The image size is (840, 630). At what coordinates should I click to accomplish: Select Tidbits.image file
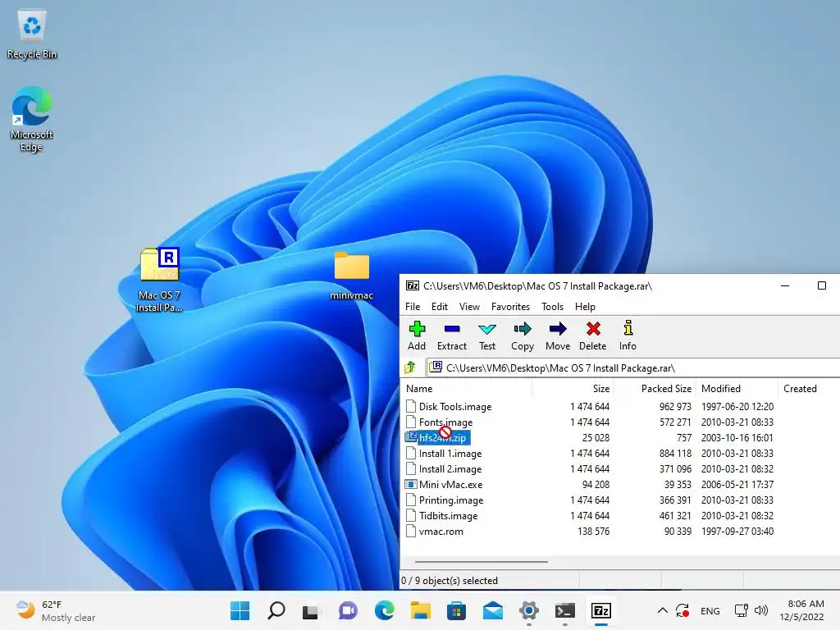[448, 515]
